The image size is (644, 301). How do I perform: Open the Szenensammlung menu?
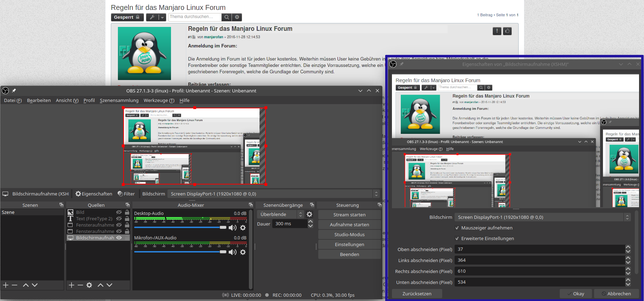pyautogui.click(x=119, y=101)
